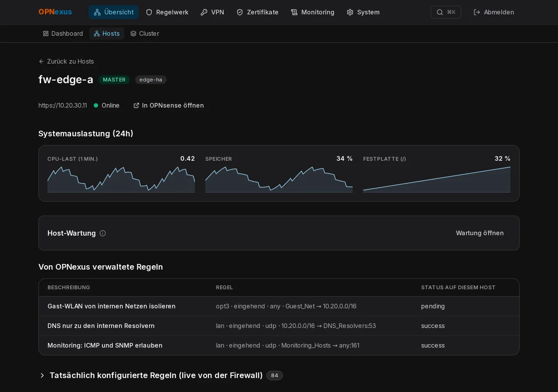This screenshot has height=392, width=558.
Task: Switch to Monitoring in the top navigation
Action: pyautogui.click(x=313, y=12)
